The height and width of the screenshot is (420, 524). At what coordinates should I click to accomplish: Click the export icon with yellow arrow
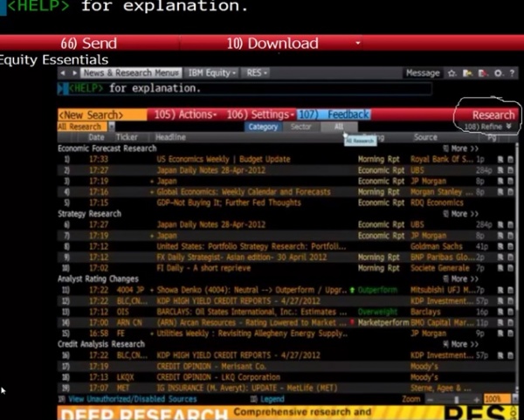click(467, 73)
